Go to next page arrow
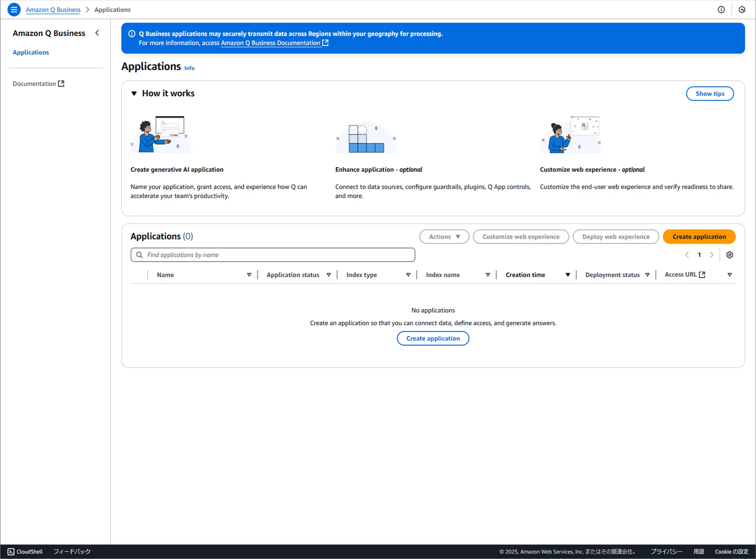The image size is (756, 559). point(712,255)
